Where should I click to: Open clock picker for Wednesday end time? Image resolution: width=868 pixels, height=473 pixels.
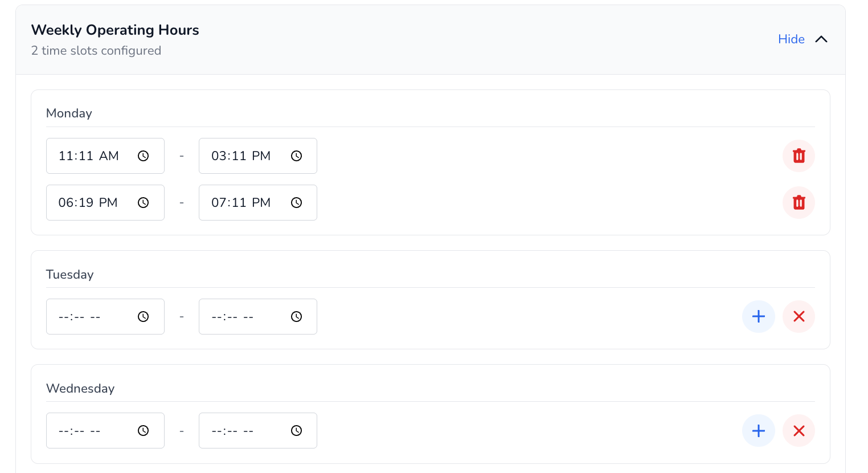click(296, 431)
